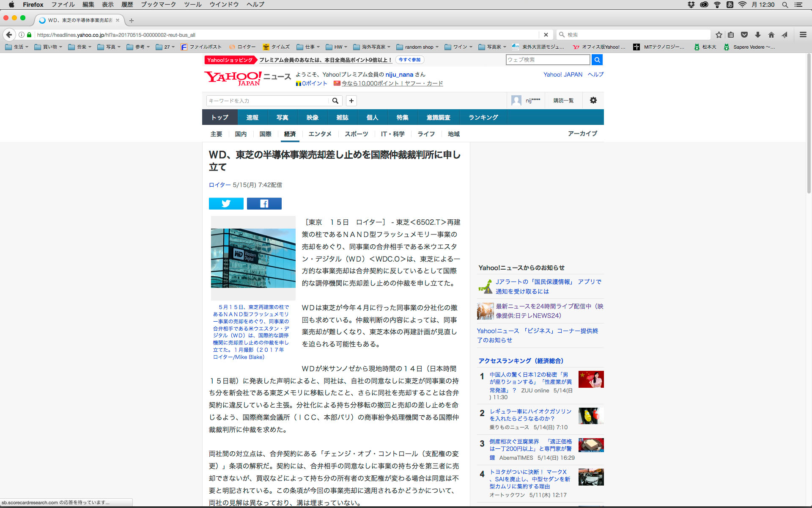Switch to the ランキング tab

point(483,117)
